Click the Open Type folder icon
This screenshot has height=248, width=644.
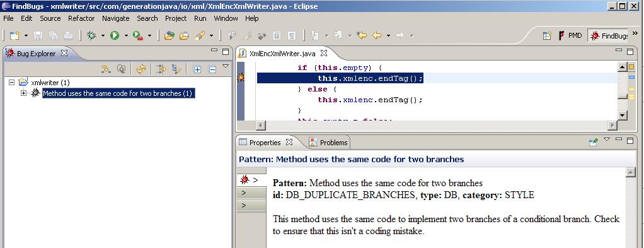tap(169, 36)
